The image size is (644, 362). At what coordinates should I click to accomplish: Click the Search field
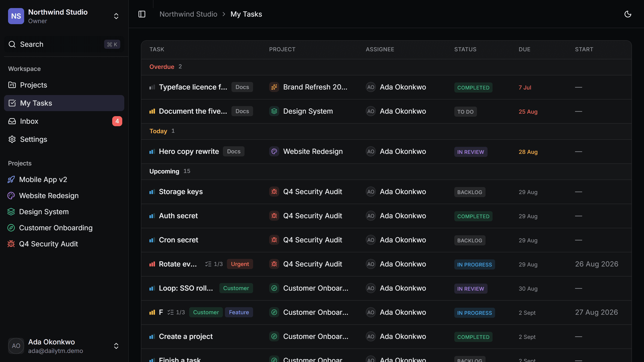coord(64,44)
